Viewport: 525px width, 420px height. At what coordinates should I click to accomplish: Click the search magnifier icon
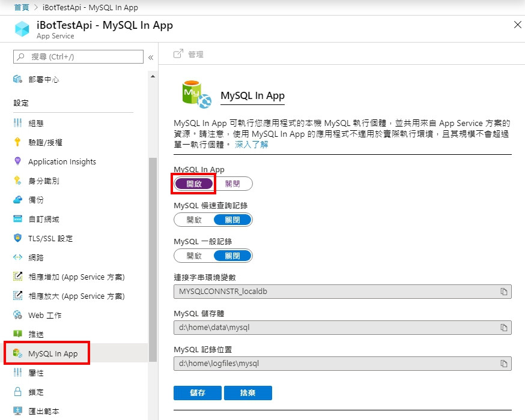pos(21,56)
